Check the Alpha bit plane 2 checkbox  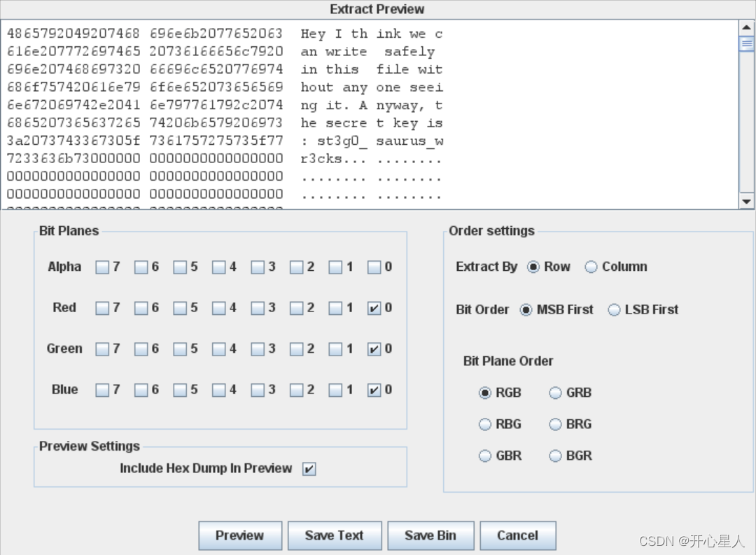[x=297, y=267]
